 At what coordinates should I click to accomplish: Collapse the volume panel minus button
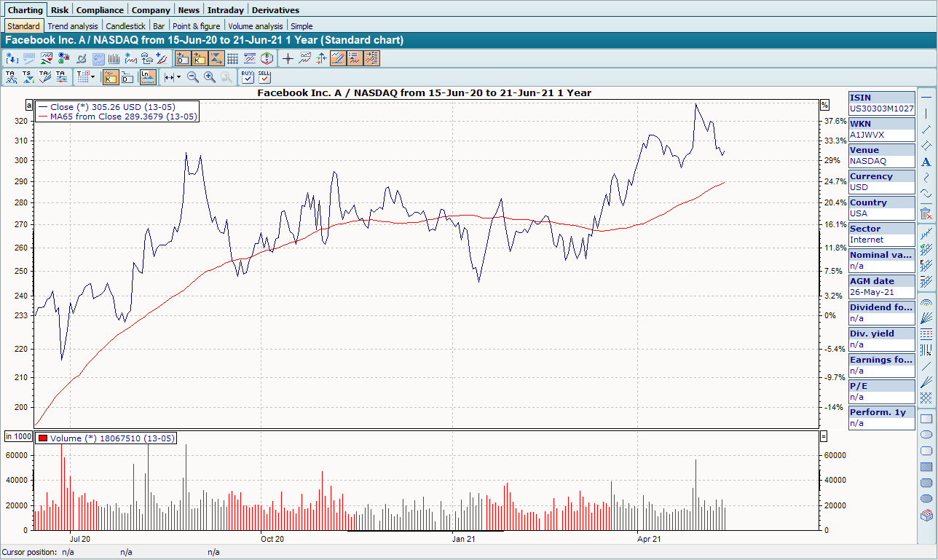[x=824, y=437]
